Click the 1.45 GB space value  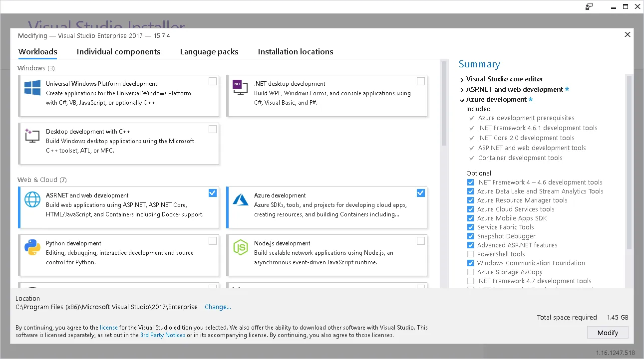pos(618,318)
